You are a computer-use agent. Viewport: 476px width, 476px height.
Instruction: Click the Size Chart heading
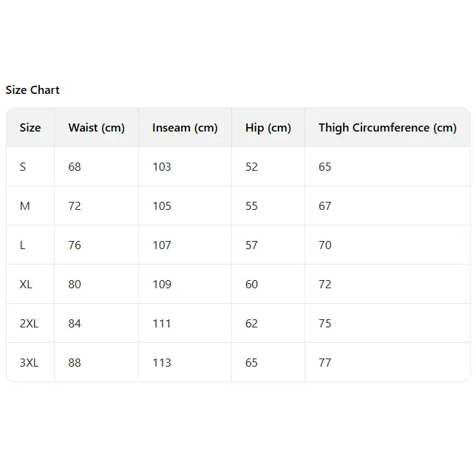(x=33, y=90)
